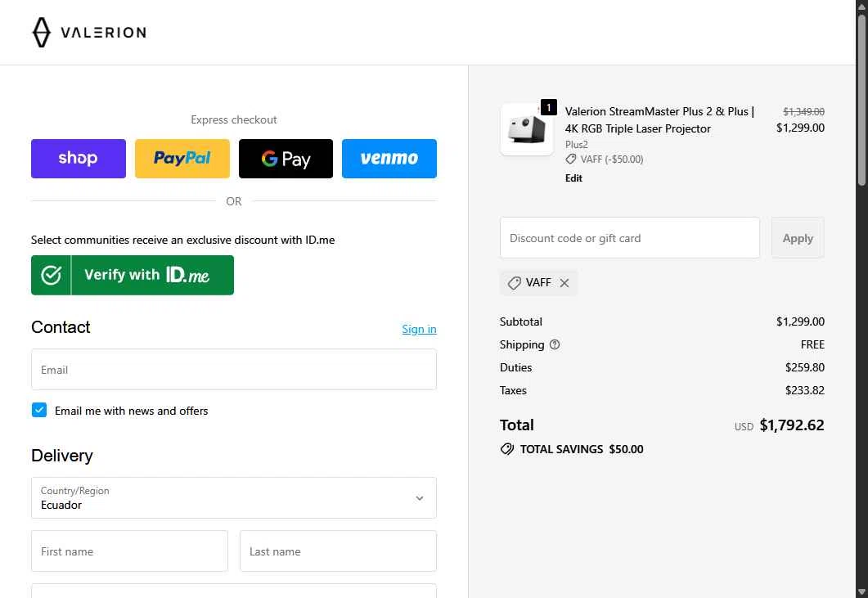The width and height of the screenshot is (868, 598).
Task: Click Verify with ID.me button
Action: pyautogui.click(x=133, y=275)
